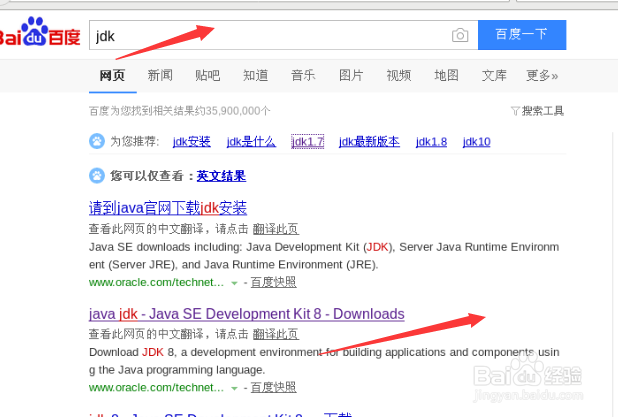This screenshot has height=417, width=618.
Task: Go to the 文库 tab
Action: point(494,75)
